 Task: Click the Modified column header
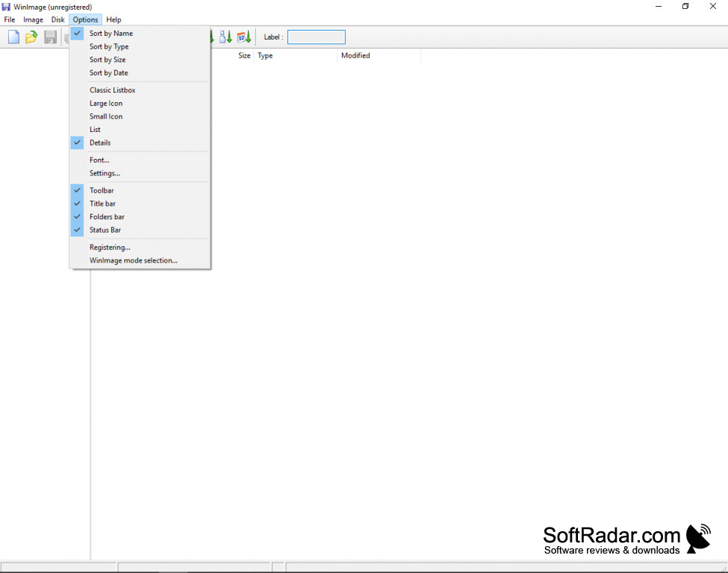[379, 55]
